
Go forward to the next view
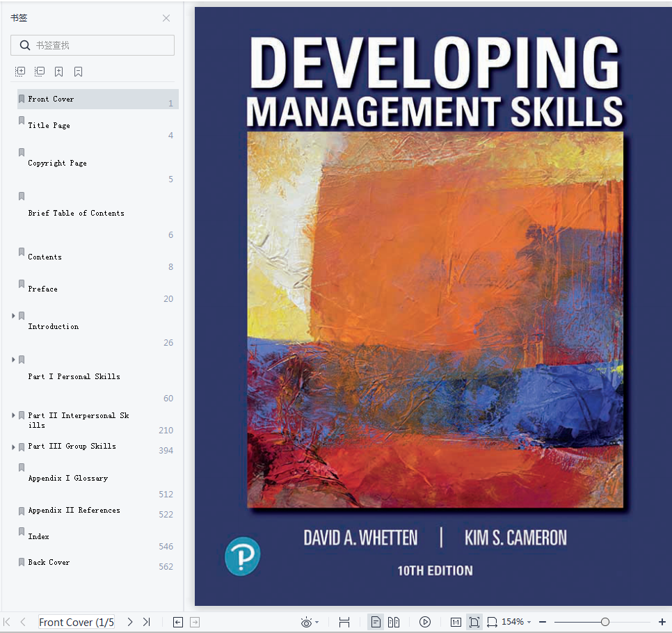[x=195, y=623]
